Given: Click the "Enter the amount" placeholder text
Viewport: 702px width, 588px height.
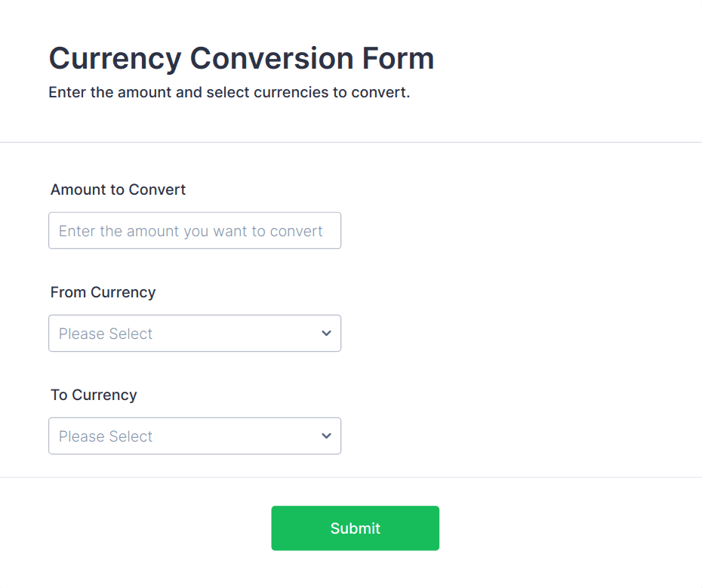Looking at the screenshot, I should [190, 231].
